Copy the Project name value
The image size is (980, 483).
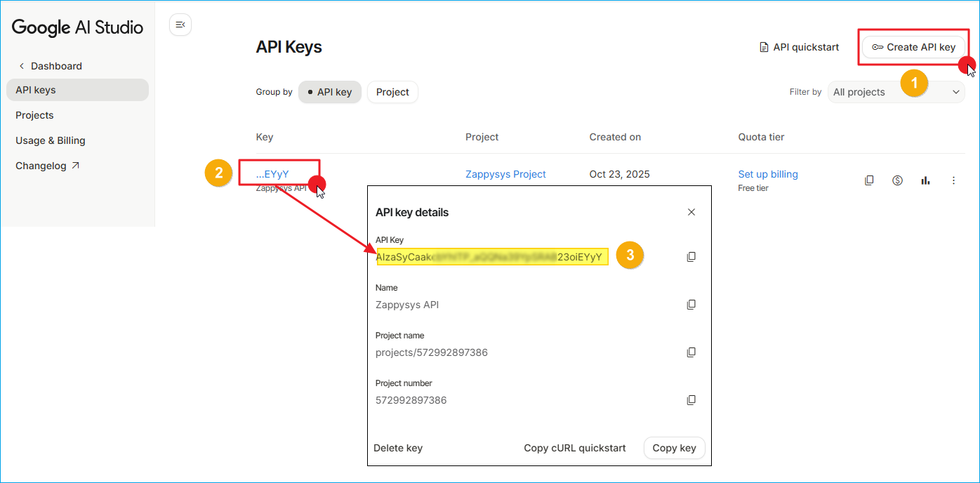click(691, 352)
